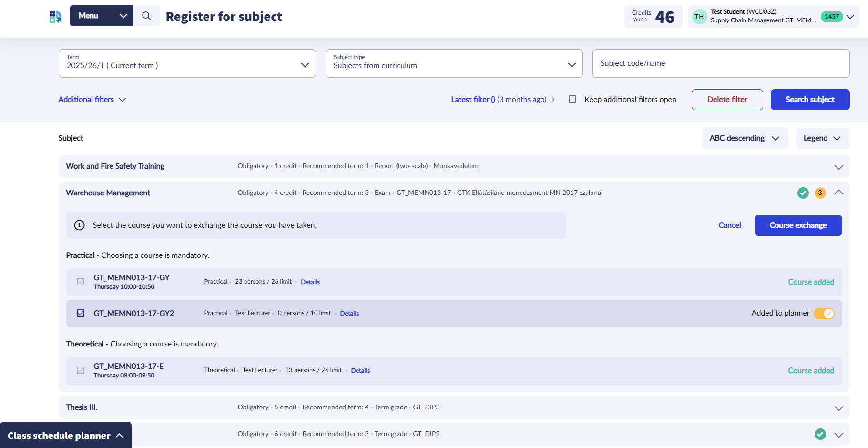This screenshot has height=448, width=868.
Task: Click the orange 3 badge icon
Action: [x=820, y=193]
